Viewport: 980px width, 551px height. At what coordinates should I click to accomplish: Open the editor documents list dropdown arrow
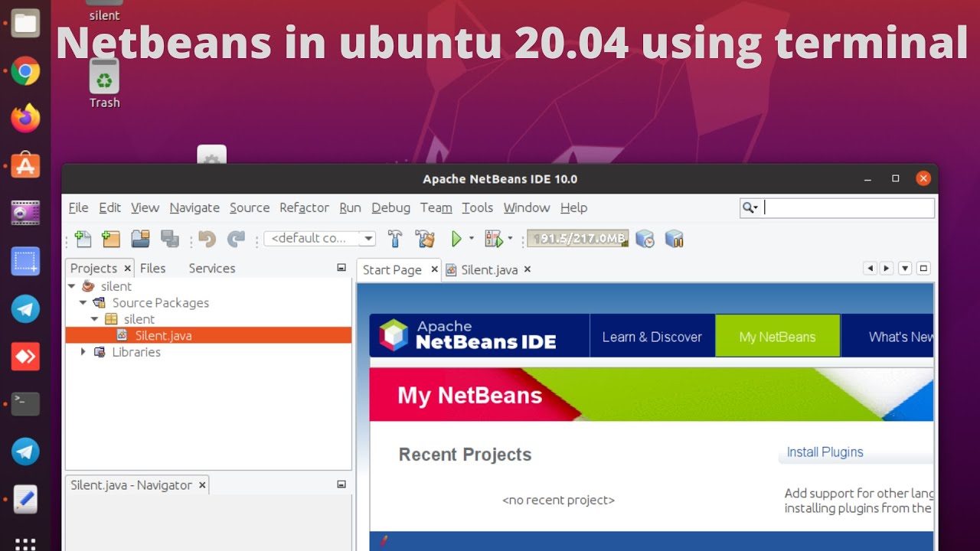[x=905, y=269]
